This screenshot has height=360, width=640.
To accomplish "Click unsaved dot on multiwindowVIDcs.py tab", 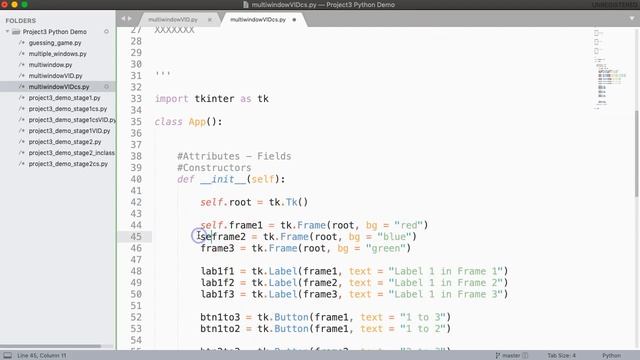I will click(x=294, y=20).
